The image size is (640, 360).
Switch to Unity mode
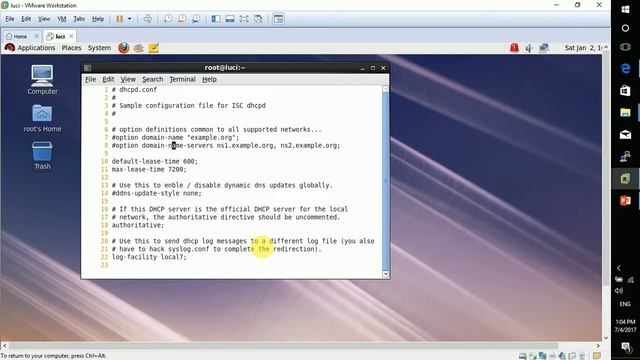click(x=258, y=19)
